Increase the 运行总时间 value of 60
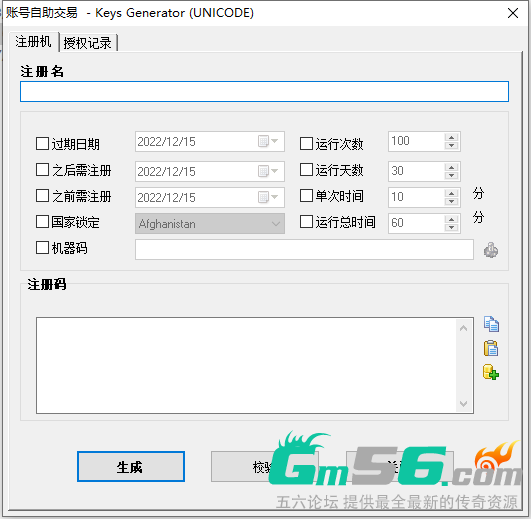Screen dimensions: 531x519 451,219
